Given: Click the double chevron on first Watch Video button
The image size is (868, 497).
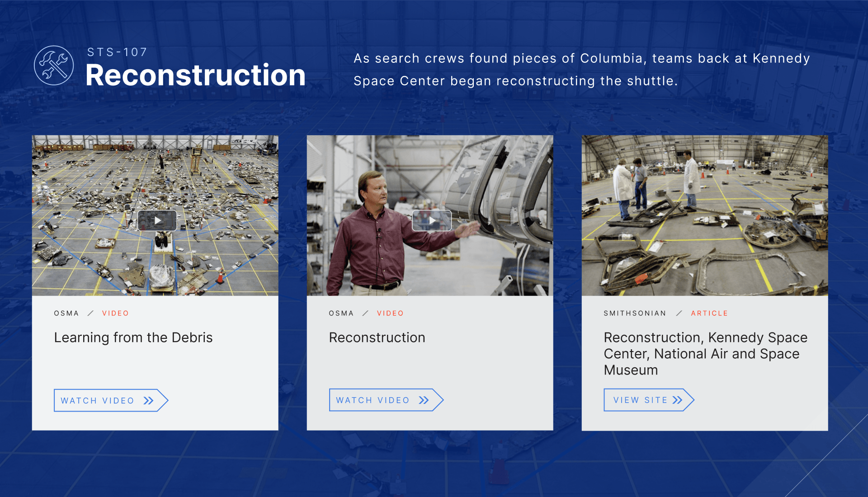Looking at the screenshot, I should pyautogui.click(x=148, y=401).
